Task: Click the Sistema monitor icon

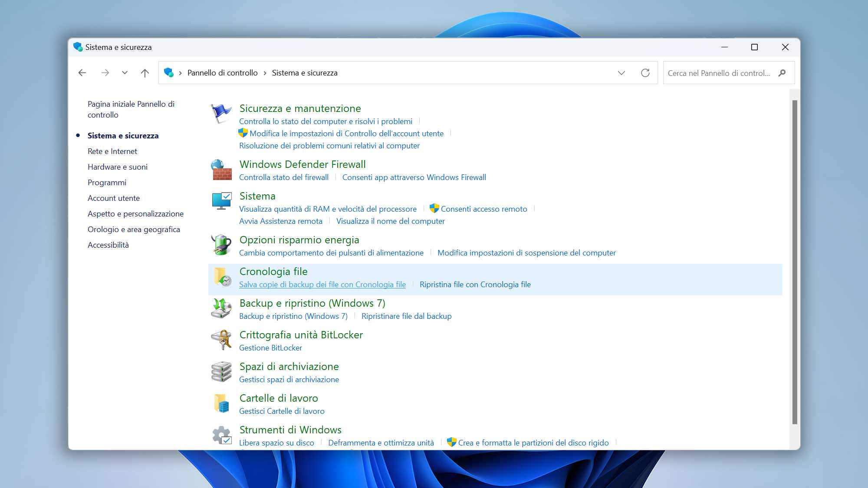Action: pos(221,201)
